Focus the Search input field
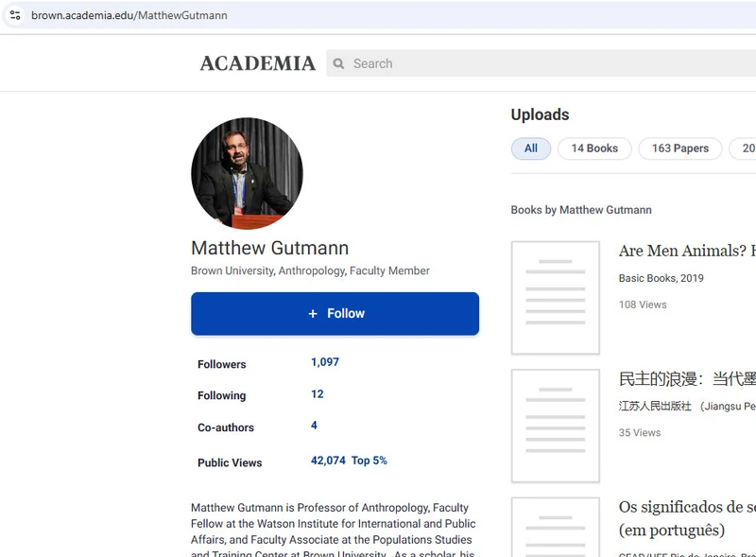 tap(541, 63)
